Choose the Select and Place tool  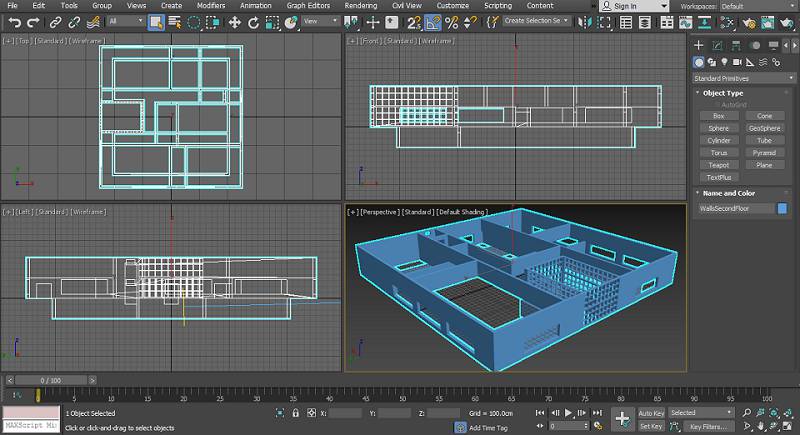tap(291, 22)
